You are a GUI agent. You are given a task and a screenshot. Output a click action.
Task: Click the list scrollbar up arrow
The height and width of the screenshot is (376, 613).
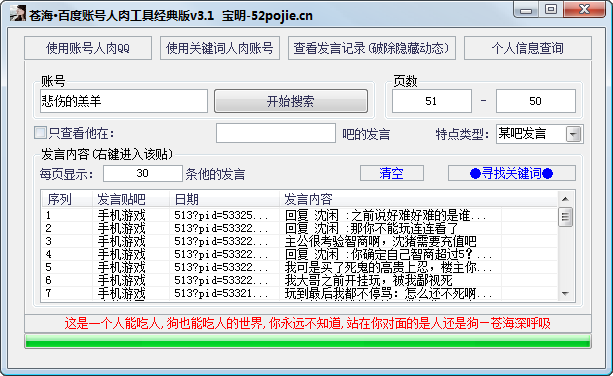pyautogui.click(x=565, y=199)
